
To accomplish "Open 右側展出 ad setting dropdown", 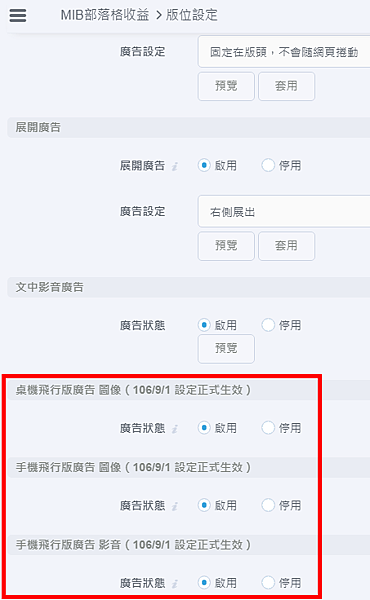I will 284,212.
